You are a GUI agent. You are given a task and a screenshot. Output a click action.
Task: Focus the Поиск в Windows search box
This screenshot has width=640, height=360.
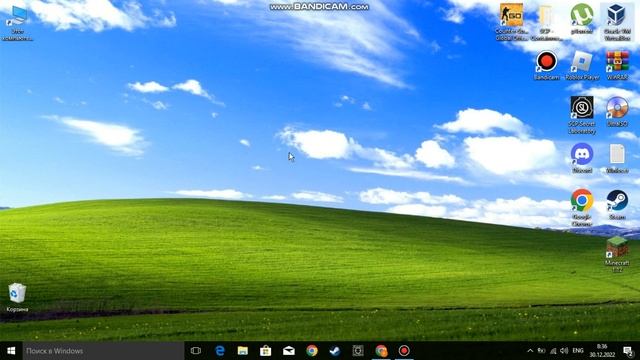103,351
